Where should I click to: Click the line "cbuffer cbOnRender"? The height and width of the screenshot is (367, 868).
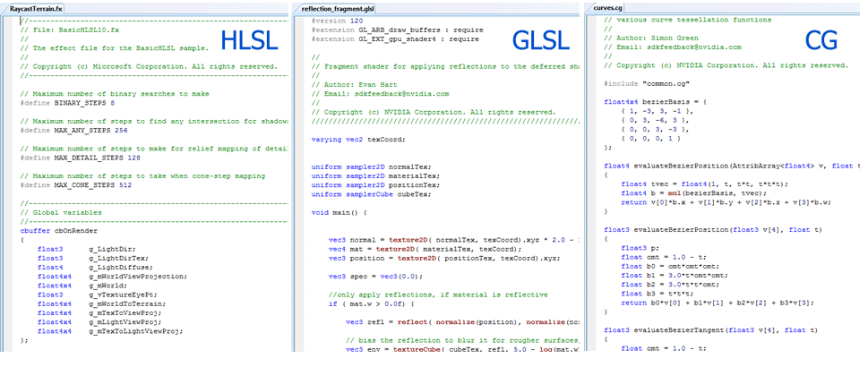click(58, 230)
